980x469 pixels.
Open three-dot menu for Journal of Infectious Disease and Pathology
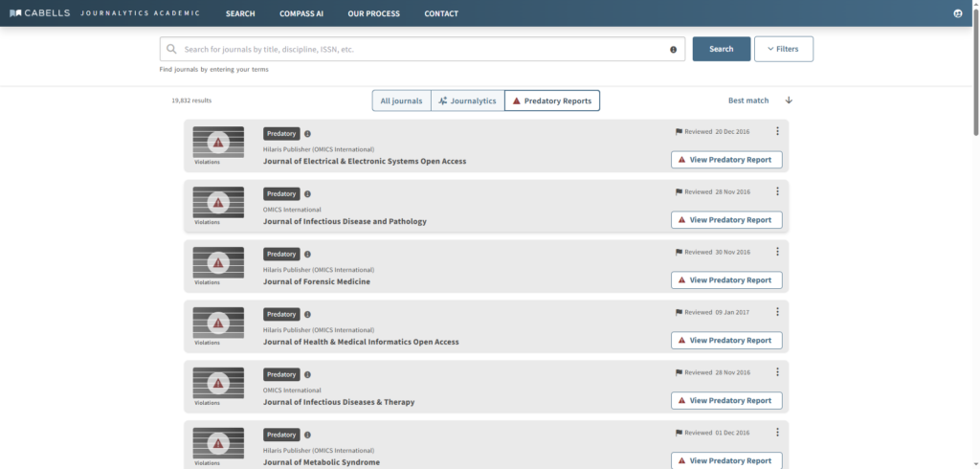tap(777, 191)
